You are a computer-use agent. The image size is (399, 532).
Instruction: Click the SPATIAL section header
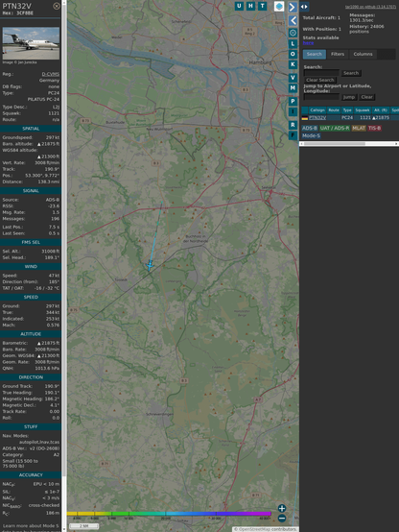(31, 129)
